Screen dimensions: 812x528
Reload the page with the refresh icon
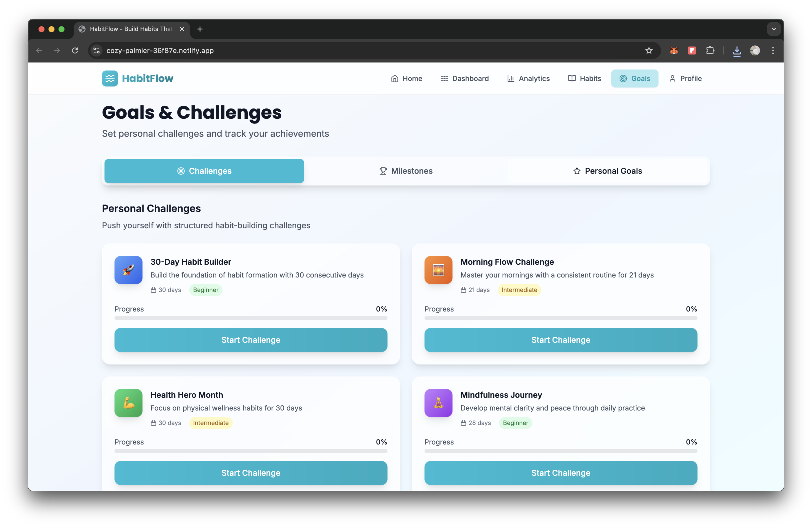pyautogui.click(x=75, y=50)
